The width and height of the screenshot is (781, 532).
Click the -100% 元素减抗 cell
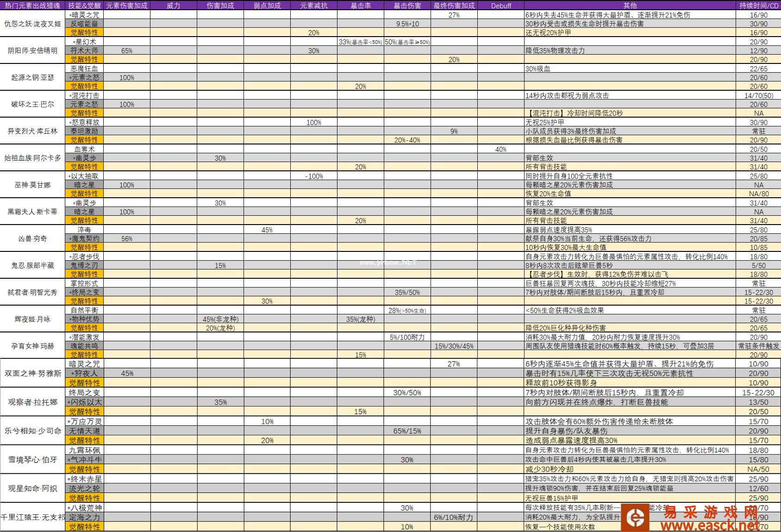point(314,176)
